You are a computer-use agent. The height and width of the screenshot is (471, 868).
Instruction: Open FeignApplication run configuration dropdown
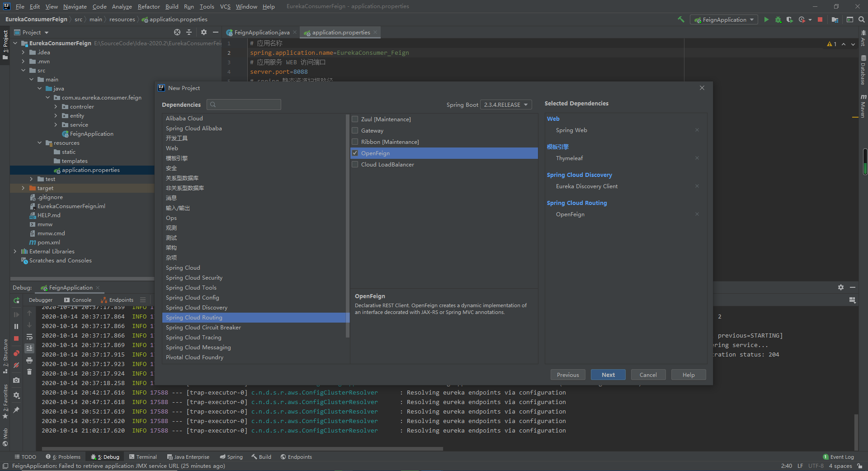tap(724, 19)
